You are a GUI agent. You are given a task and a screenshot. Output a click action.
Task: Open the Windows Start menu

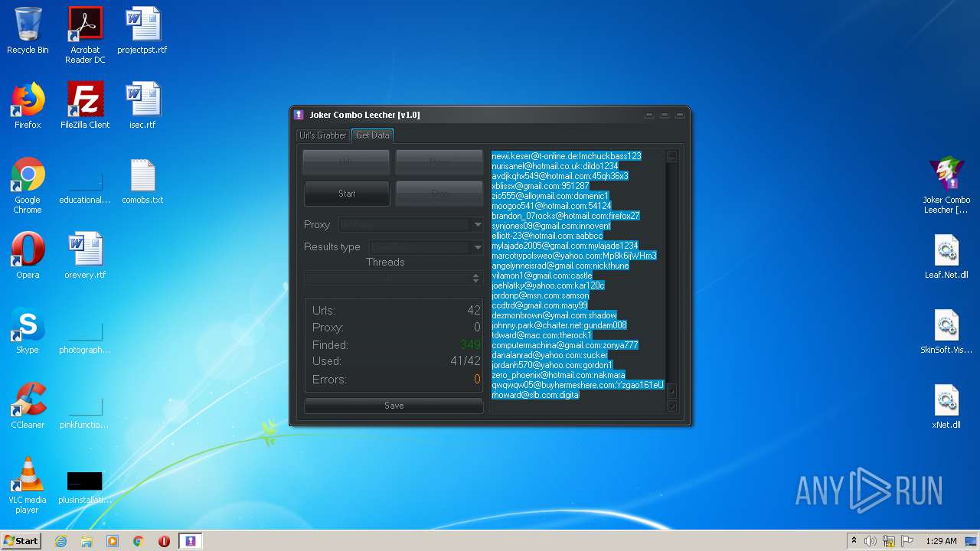click(21, 541)
